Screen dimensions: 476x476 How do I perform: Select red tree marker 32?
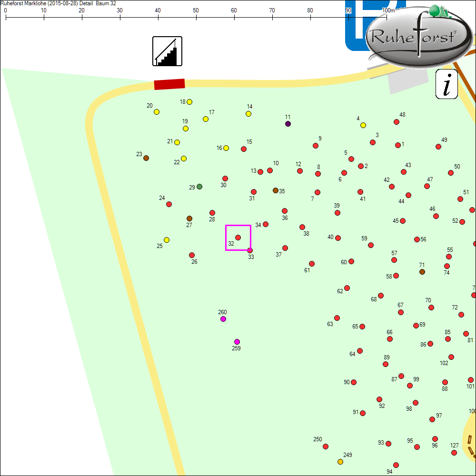point(238,238)
